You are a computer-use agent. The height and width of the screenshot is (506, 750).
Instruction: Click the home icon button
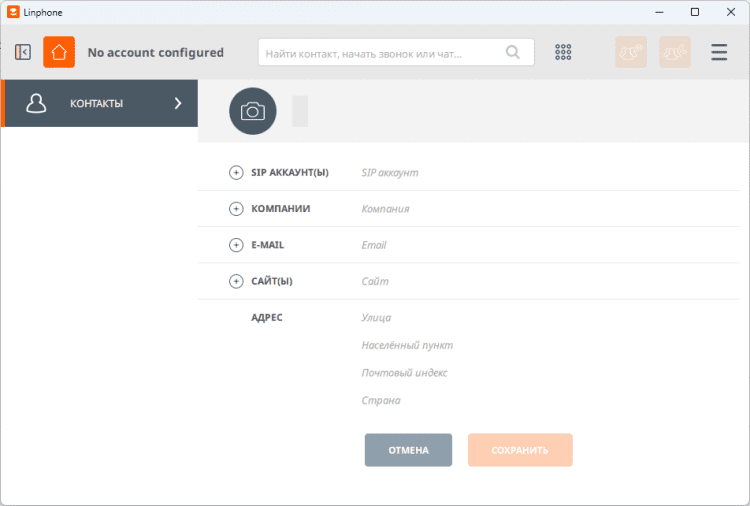click(59, 52)
